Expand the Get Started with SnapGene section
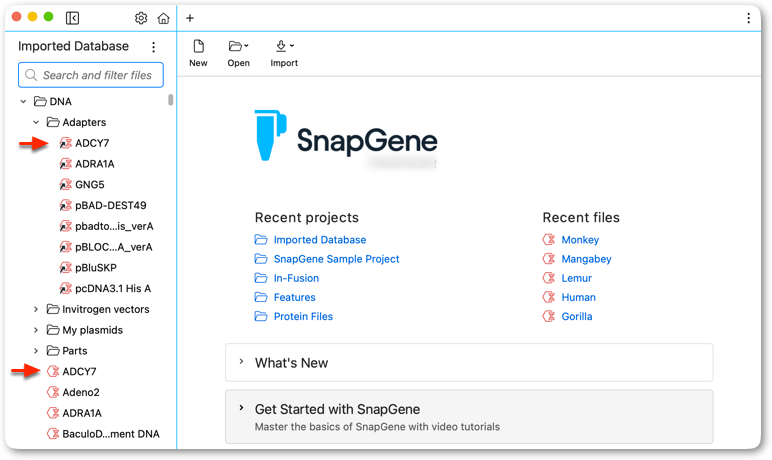The width and height of the screenshot is (772, 460). tap(241, 408)
